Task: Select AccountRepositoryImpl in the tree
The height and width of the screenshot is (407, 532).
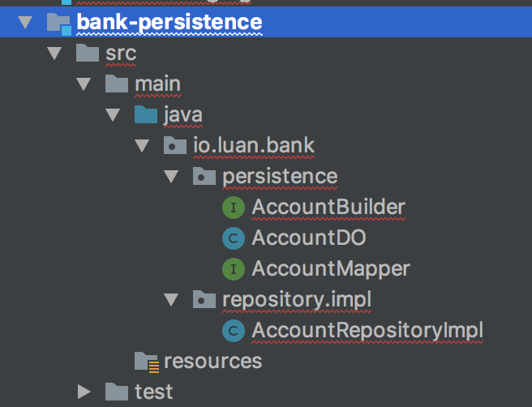Action: coord(367,330)
